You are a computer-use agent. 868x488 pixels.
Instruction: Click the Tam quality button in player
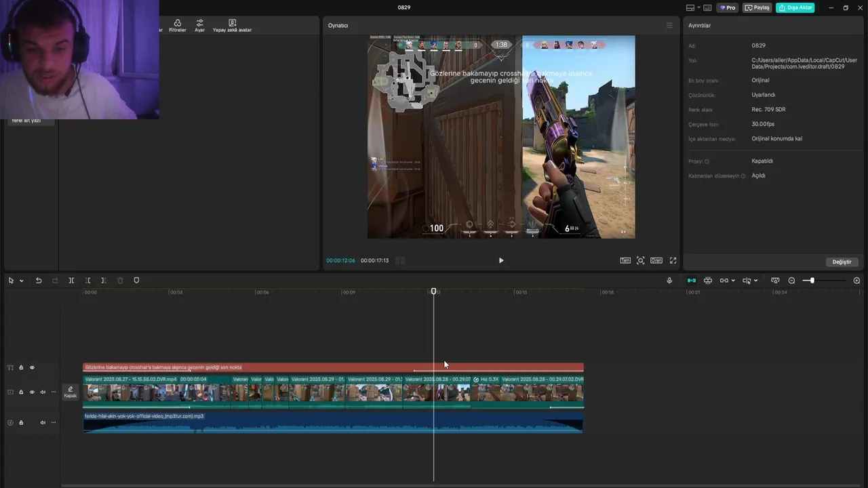pos(625,260)
